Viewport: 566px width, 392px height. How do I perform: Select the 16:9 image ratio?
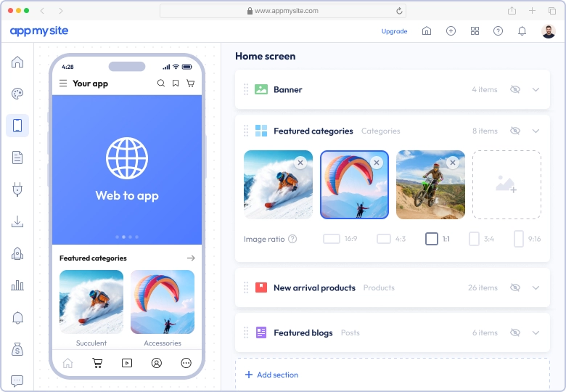point(340,239)
